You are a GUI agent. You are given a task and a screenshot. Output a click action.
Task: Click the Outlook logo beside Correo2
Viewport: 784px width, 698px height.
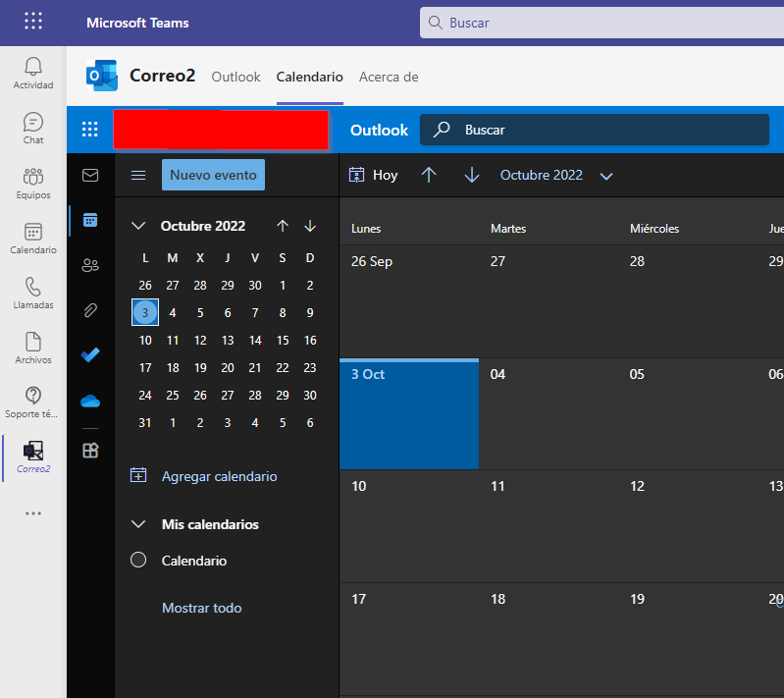[102, 76]
